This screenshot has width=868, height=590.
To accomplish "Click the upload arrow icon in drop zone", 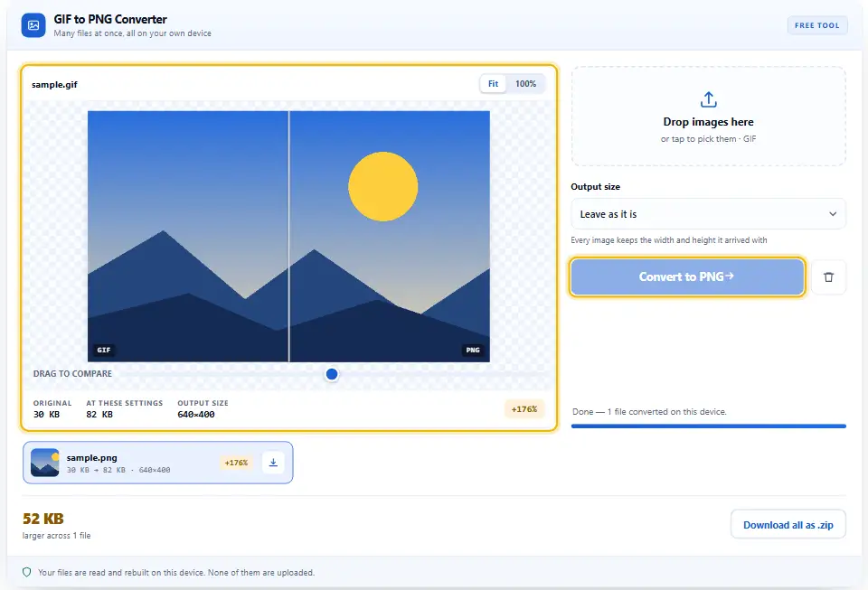I will coord(708,99).
